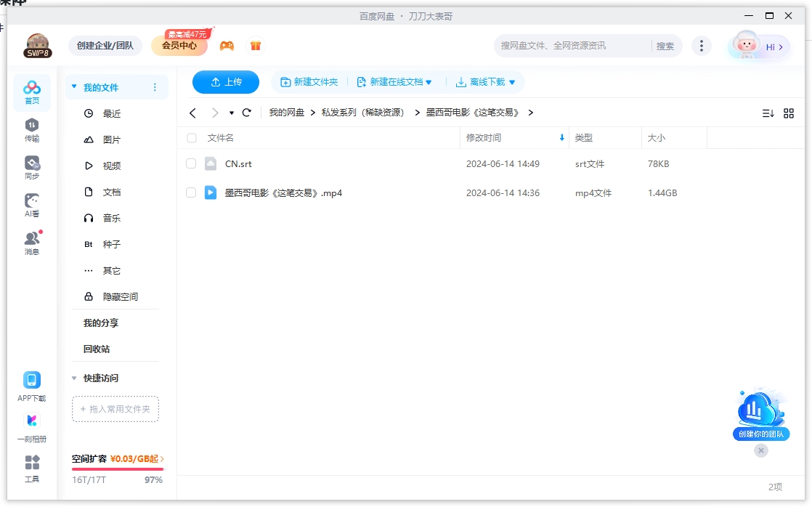Viewport: 812px width, 507px height.
Task: Click the mp4 video file icon
Action: click(210, 192)
